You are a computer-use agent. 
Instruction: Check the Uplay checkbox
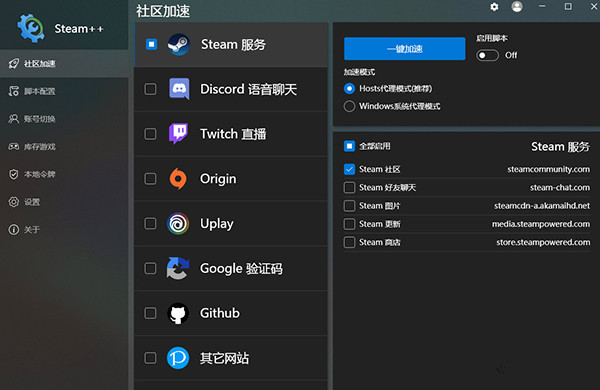pos(150,224)
